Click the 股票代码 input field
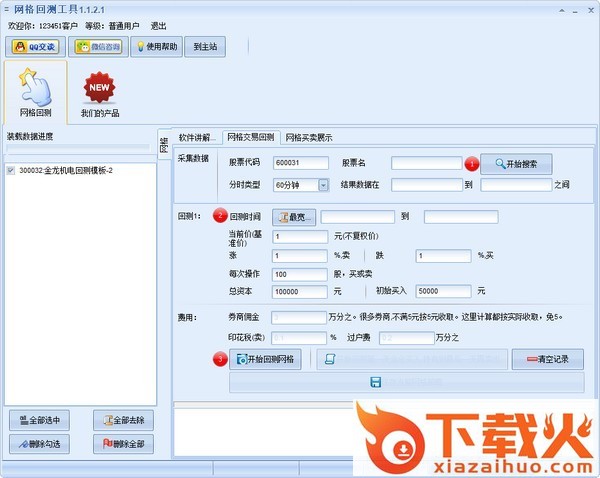 (x=300, y=163)
